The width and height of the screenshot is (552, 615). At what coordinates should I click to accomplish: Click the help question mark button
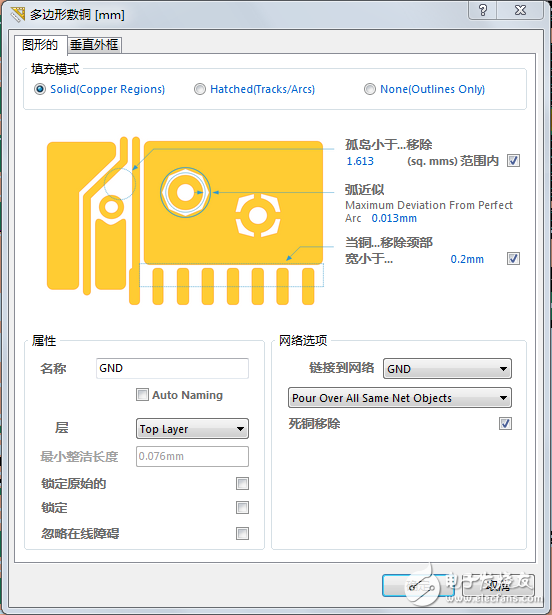coord(483,10)
